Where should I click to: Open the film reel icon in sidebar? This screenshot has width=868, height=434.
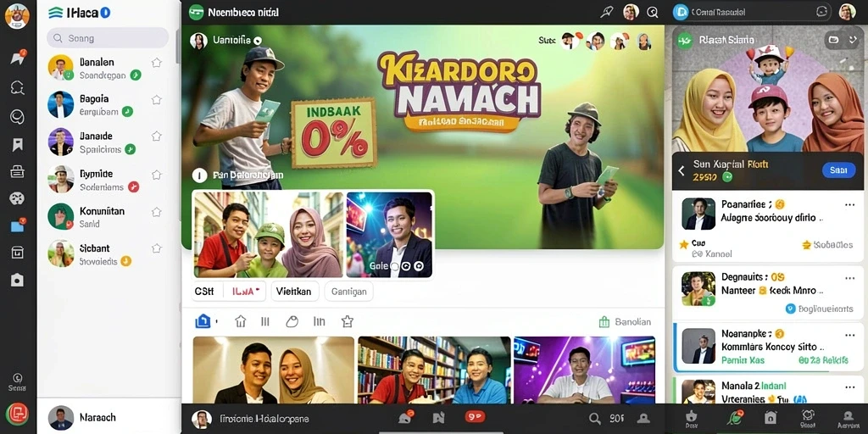(17, 198)
